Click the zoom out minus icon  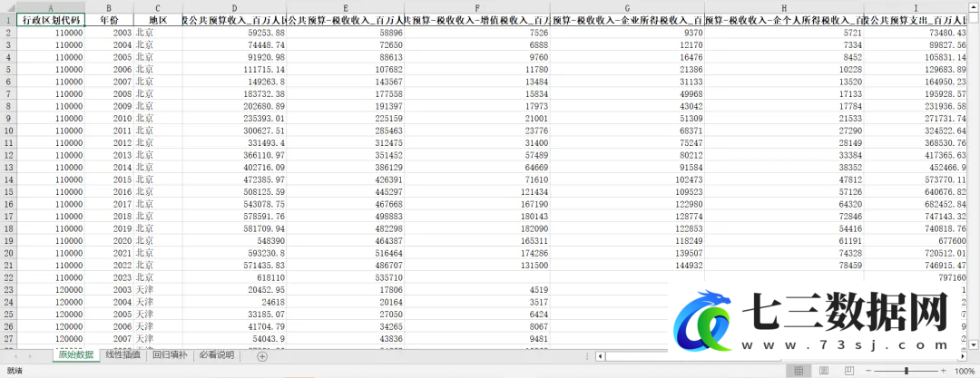click(x=868, y=371)
